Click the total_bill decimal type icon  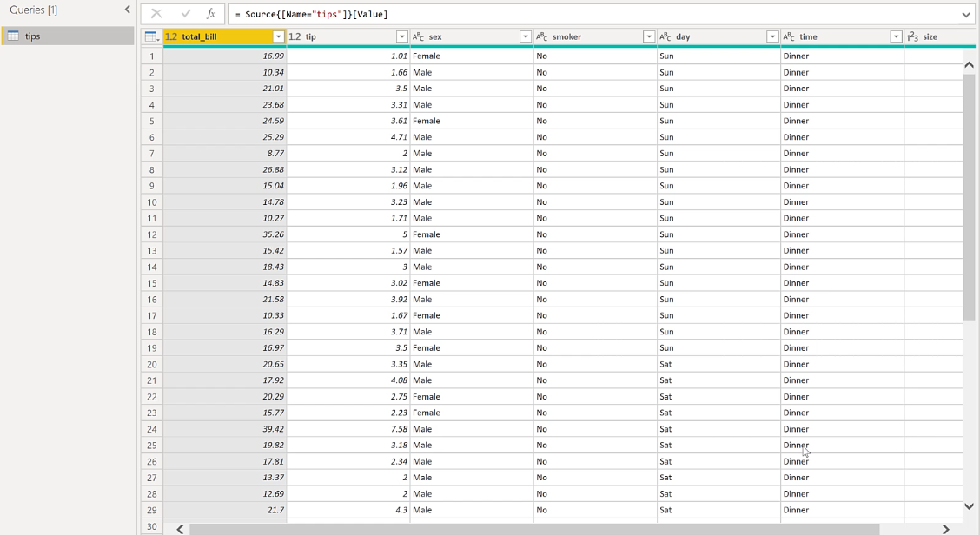pos(171,36)
